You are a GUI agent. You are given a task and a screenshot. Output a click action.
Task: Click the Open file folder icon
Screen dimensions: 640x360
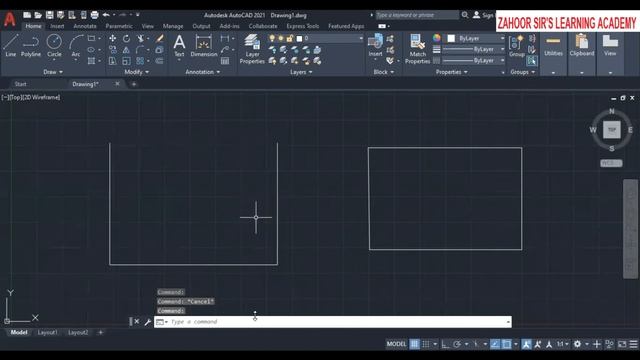point(38,15)
